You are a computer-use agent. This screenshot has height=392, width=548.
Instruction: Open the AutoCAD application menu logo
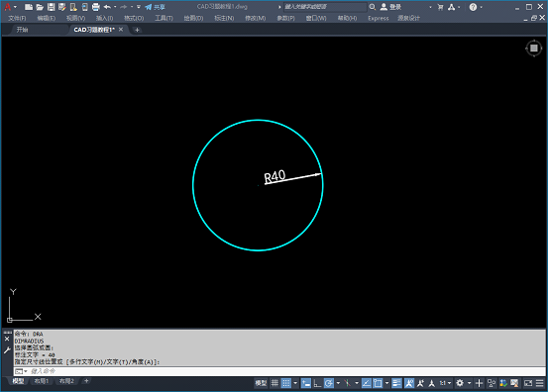tap(7, 7)
